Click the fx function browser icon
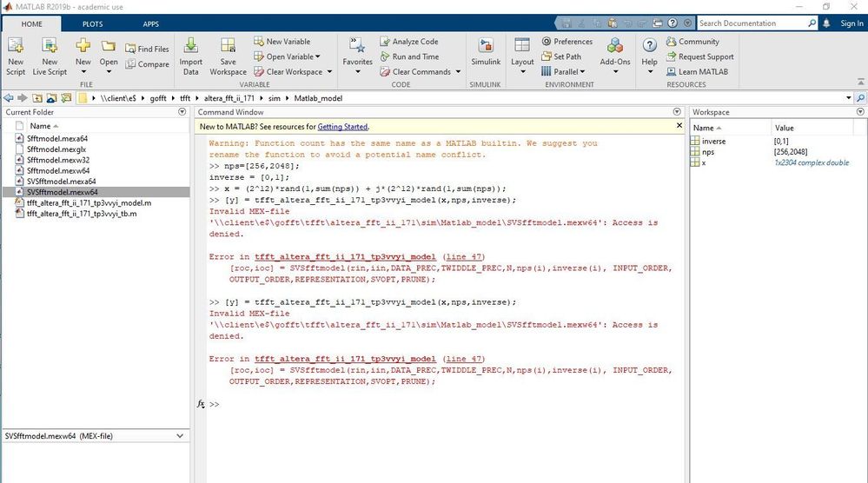Viewport: 868px width, 483px height. coord(201,404)
